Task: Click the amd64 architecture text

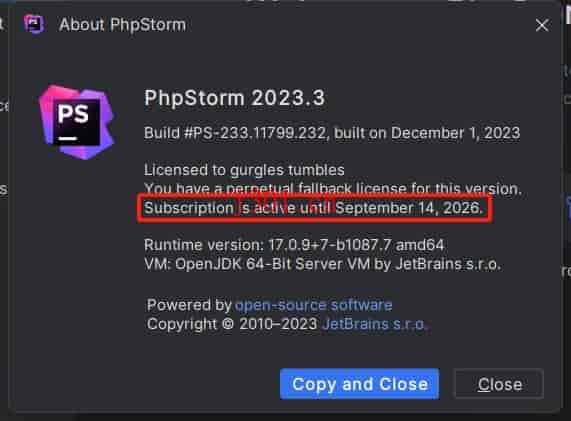Action: (x=420, y=245)
